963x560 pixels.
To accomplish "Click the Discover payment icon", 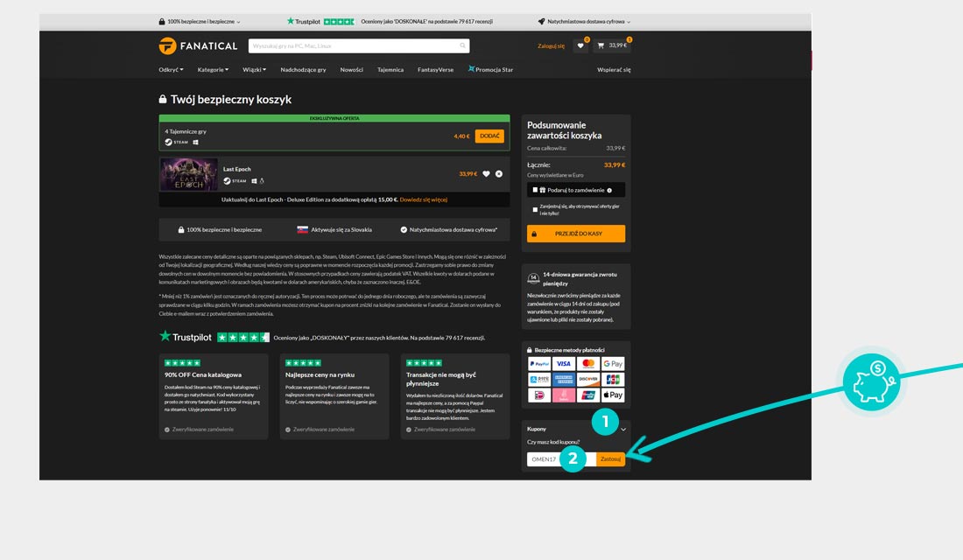I will [x=588, y=380].
